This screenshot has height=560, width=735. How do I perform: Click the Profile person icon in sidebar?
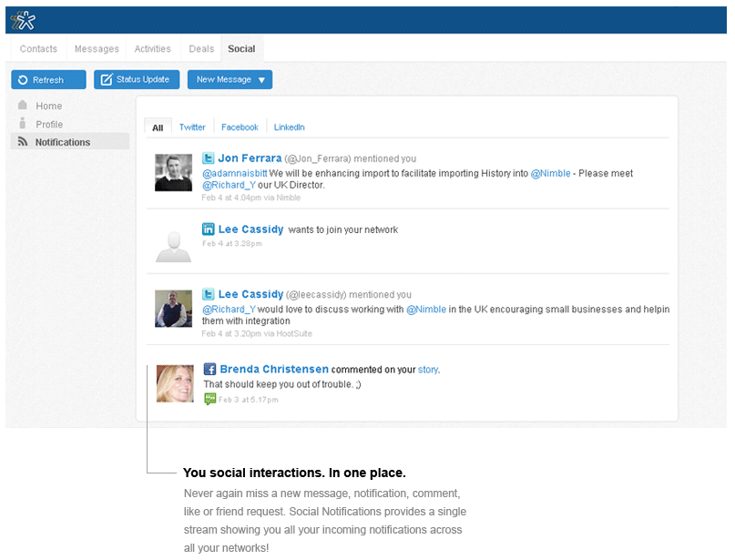click(x=22, y=123)
